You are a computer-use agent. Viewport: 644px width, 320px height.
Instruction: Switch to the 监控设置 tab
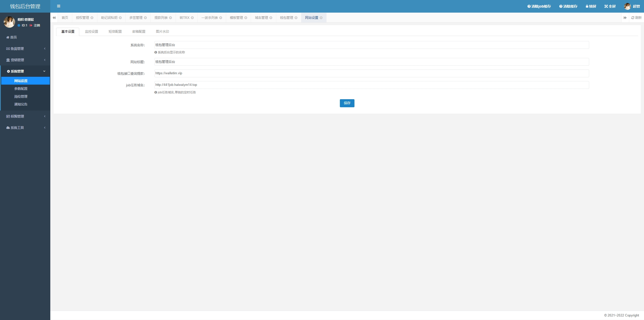(x=92, y=31)
